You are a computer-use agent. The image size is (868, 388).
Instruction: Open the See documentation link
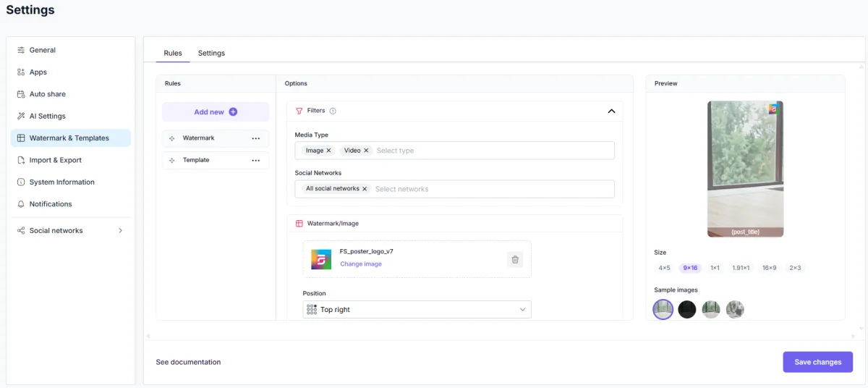tap(188, 362)
